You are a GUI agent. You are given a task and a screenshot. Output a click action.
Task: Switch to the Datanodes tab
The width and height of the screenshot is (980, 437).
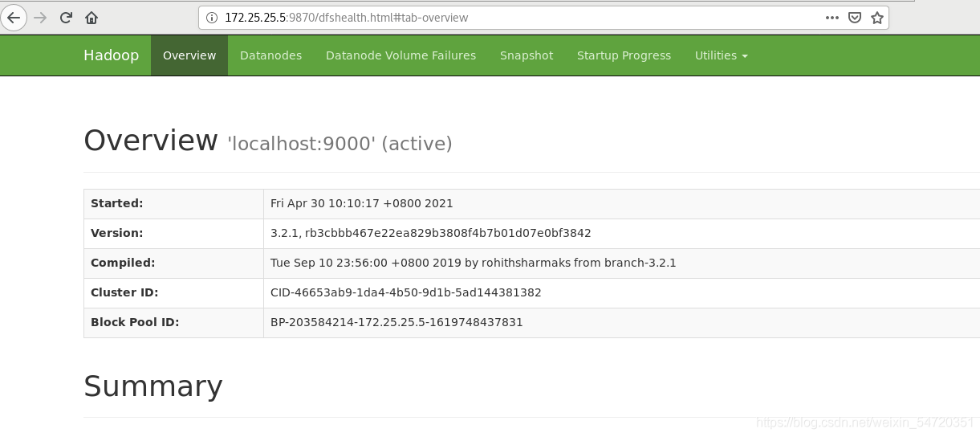271,55
